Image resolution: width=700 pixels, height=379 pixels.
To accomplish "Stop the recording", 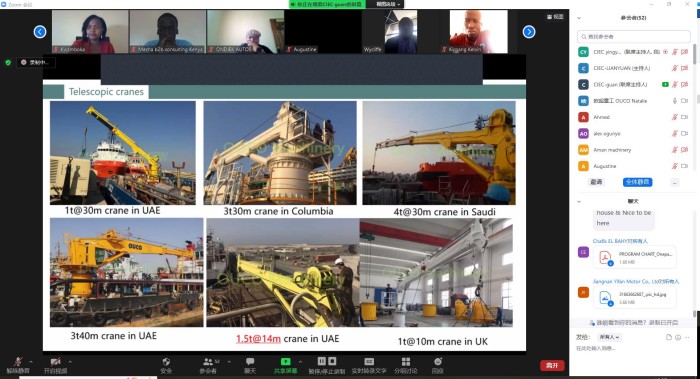I will (x=332, y=361).
